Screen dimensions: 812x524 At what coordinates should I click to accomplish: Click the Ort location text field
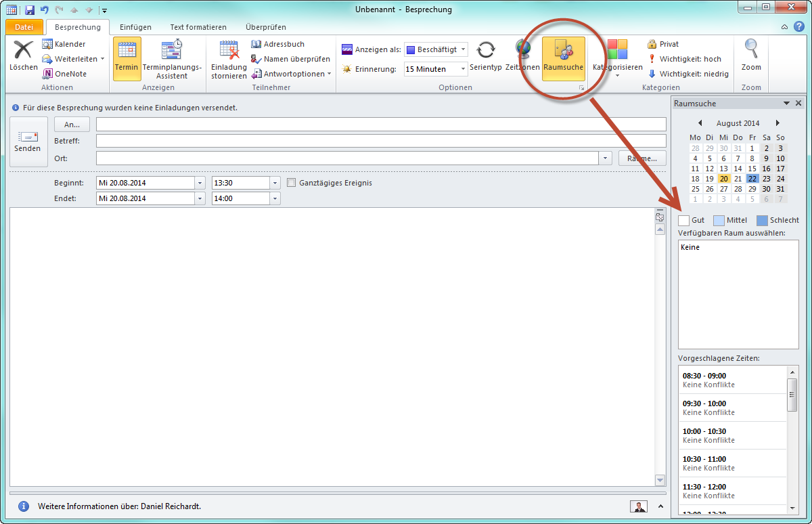pos(348,158)
